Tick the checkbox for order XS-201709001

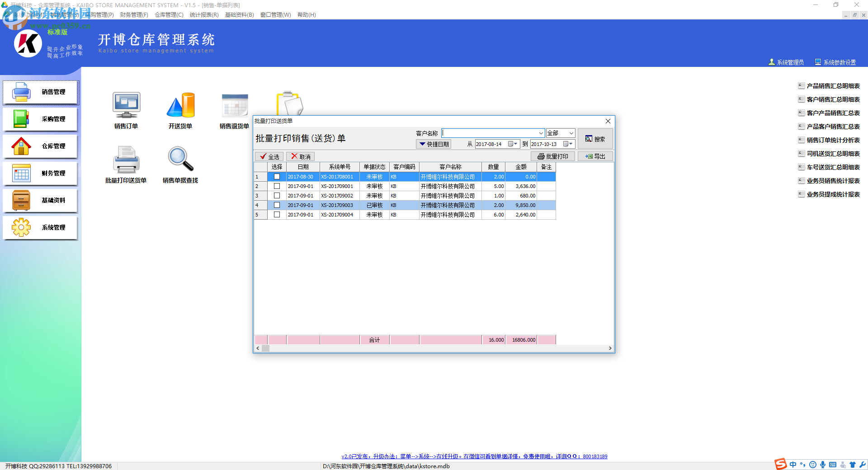[x=277, y=186]
